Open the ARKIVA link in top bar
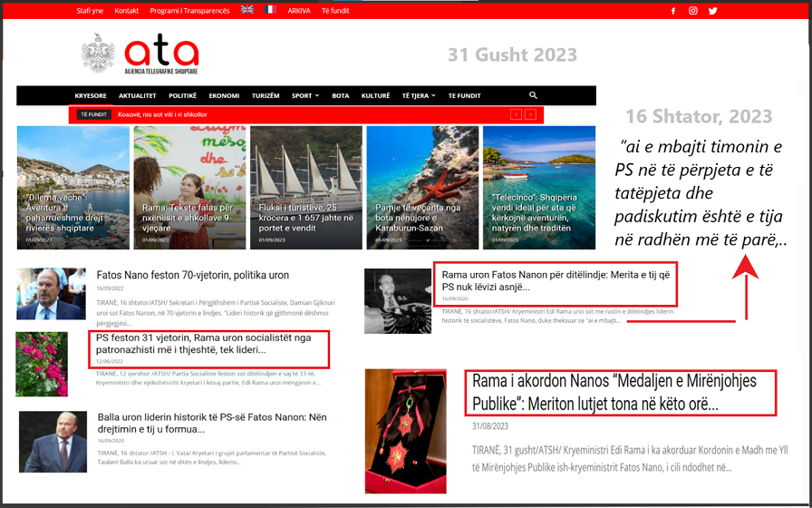 click(298, 11)
